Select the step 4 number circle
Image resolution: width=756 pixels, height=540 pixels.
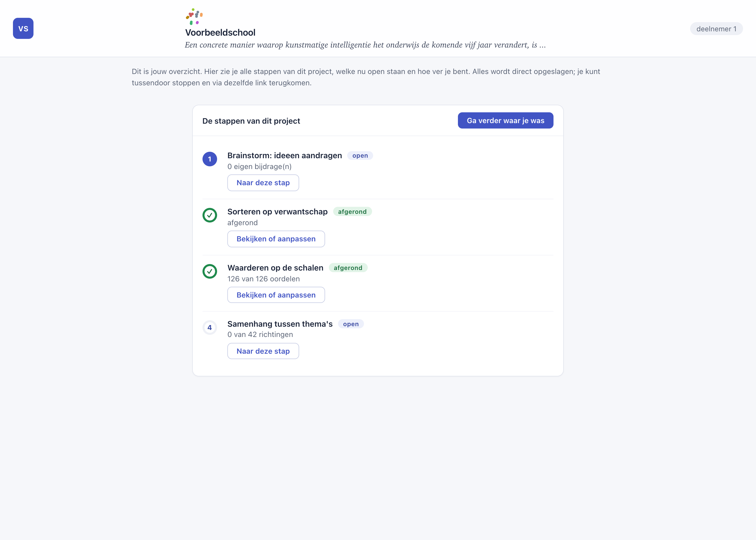(x=210, y=328)
